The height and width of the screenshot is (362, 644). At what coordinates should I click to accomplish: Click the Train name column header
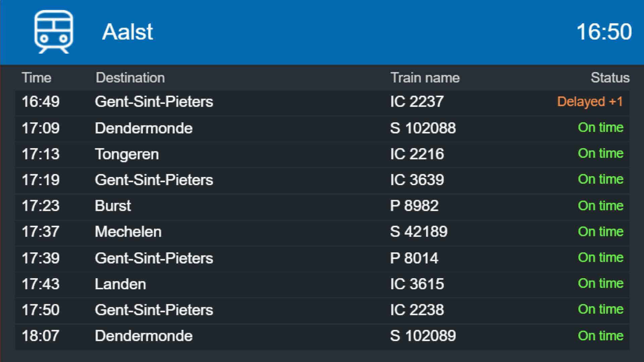point(425,78)
